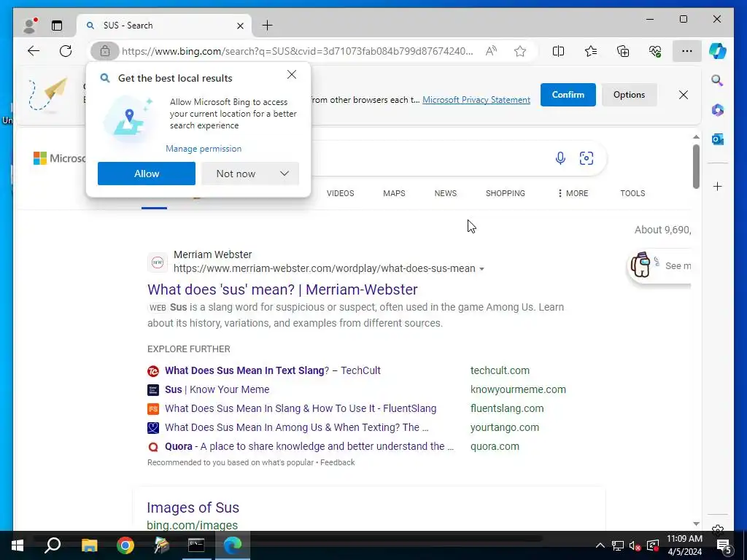Confirm the import data banner
This screenshot has height=560, width=747.
[568, 95]
